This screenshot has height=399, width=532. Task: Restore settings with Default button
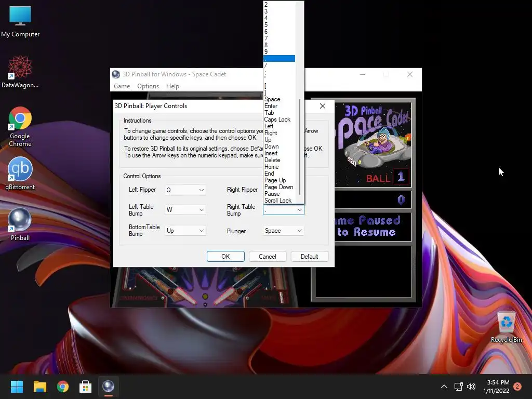(x=310, y=257)
